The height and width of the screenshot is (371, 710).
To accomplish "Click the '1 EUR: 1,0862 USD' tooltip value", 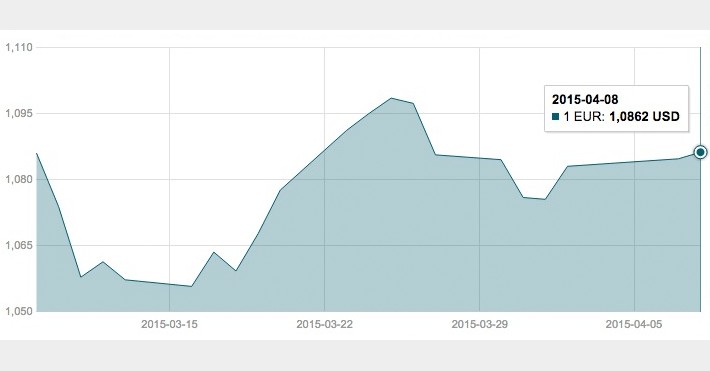I will [621, 116].
